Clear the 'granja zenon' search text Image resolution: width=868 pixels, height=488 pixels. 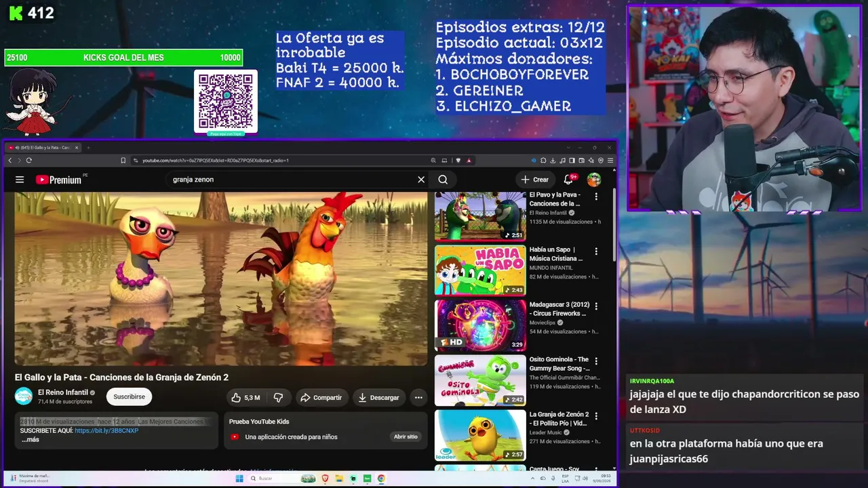(x=421, y=180)
